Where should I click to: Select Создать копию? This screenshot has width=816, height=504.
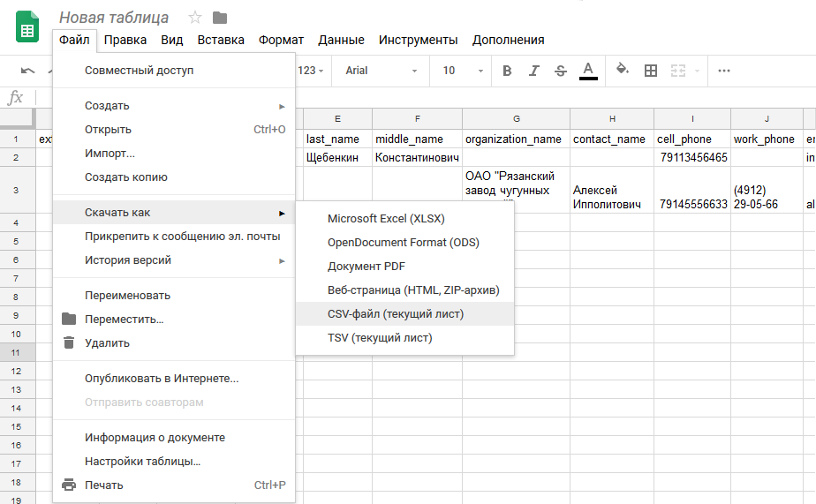174,177
